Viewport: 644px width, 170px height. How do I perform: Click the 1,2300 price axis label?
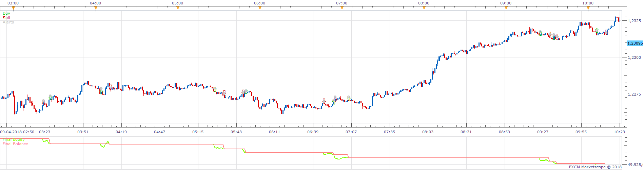click(635, 58)
